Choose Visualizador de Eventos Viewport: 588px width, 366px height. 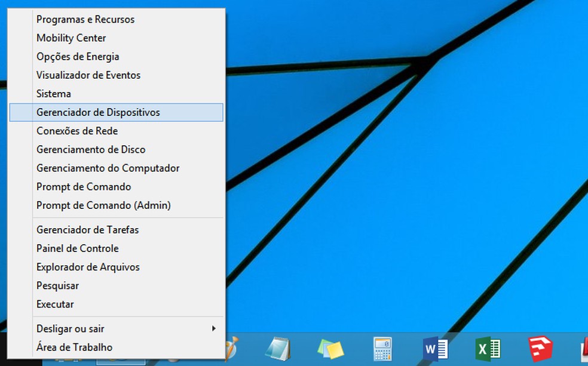[x=117, y=75]
